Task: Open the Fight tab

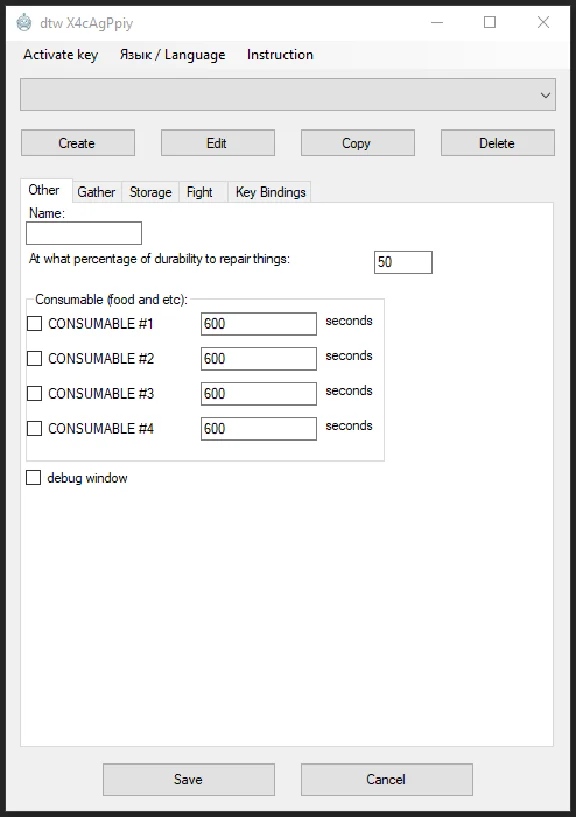Action: (200, 192)
